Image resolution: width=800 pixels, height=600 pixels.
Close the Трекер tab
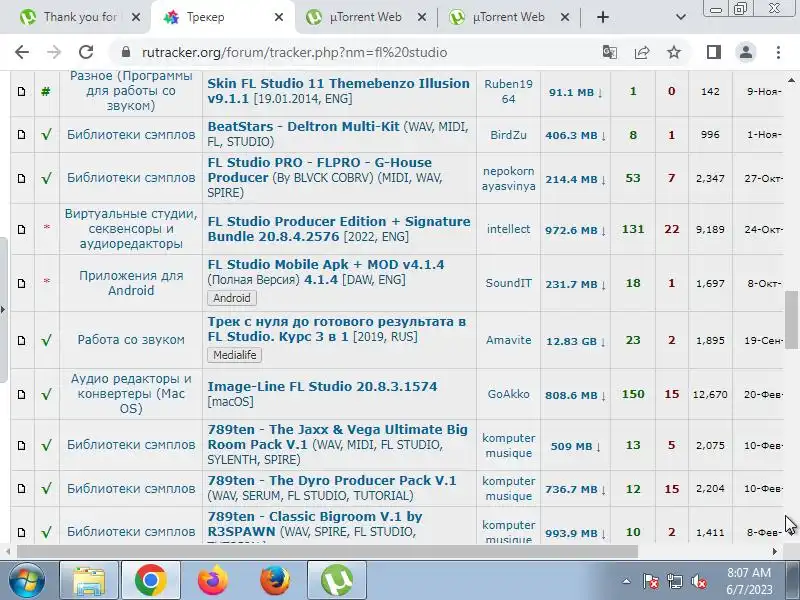coord(279,17)
